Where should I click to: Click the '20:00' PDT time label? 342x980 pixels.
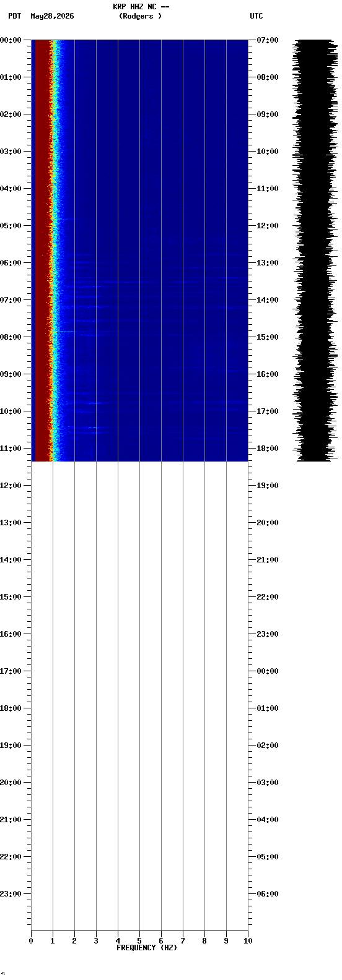11,783
